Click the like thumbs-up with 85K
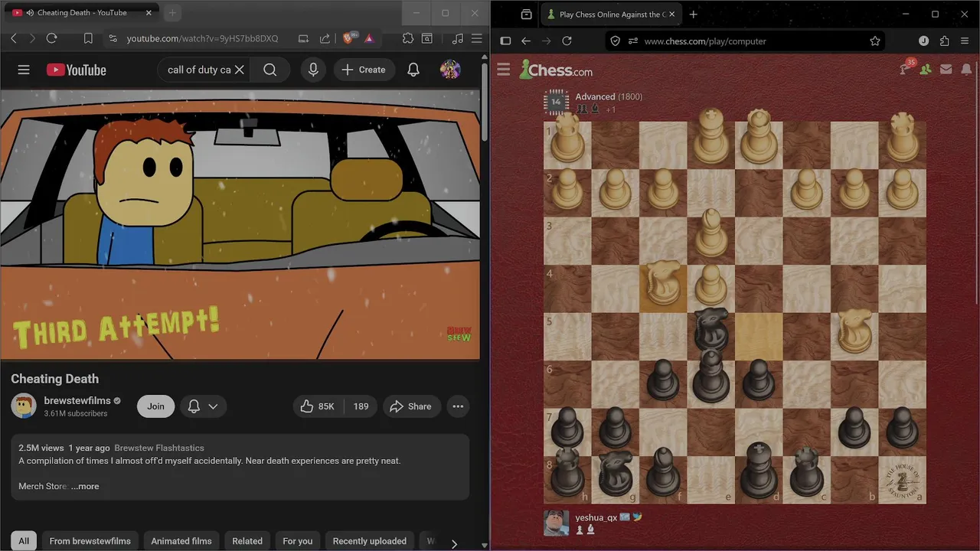The width and height of the screenshot is (980, 551). (x=318, y=406)
